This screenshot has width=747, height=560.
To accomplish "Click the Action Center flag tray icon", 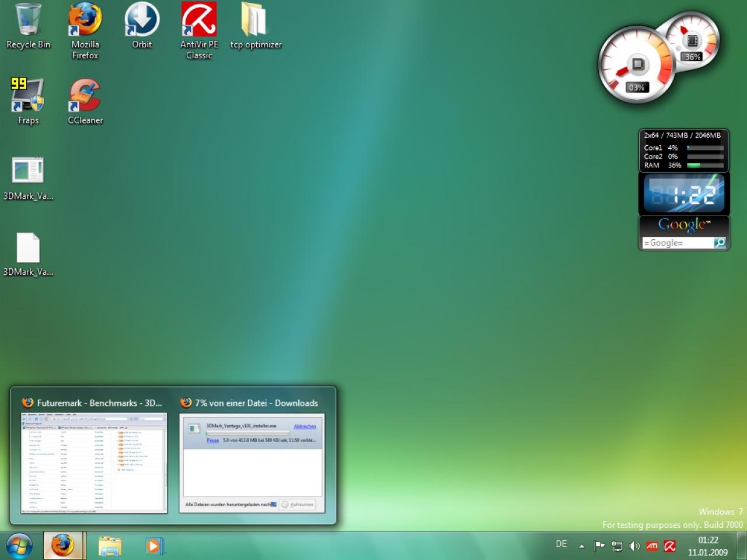I will 599,546.
